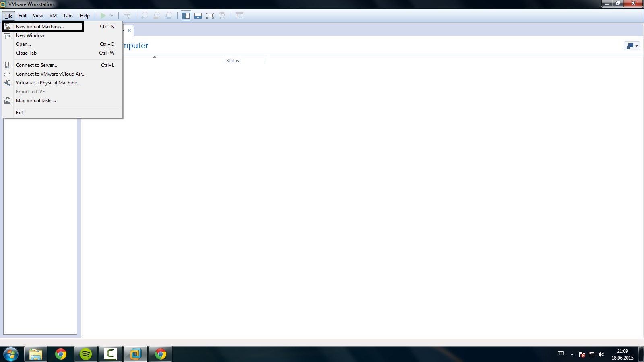644x362 pixels.
Task: Click the volume speaker tray icon
Action: tap(601, 354)
